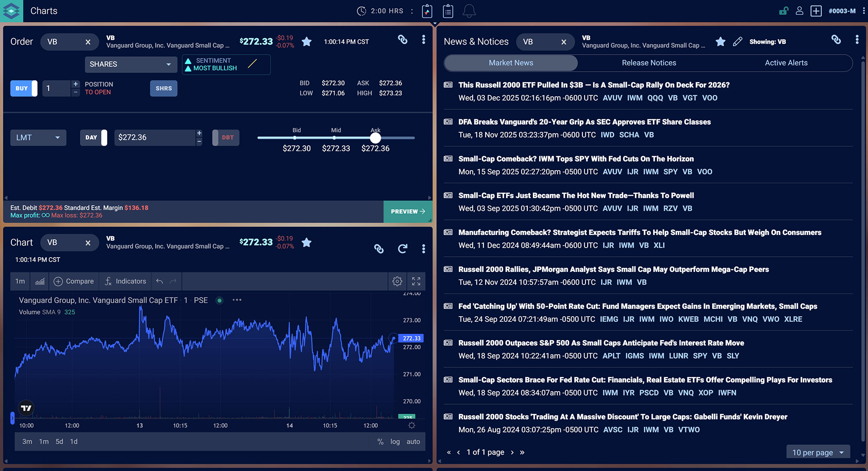Click the link icon in Order panel

pyautogui.click(x=403, y=40)
